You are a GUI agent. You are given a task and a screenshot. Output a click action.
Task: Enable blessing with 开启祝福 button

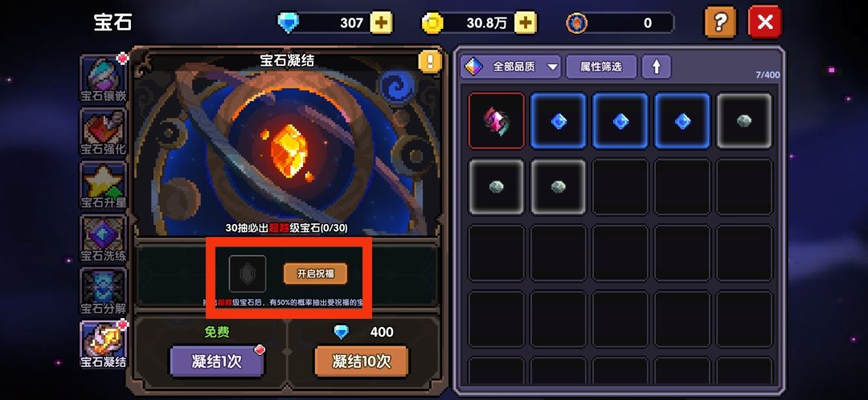click(316, 274)
